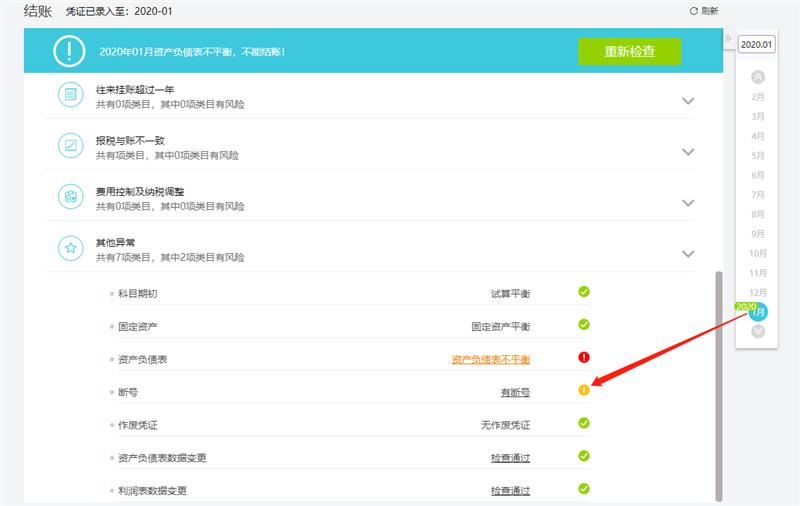This screenshot has height=506, width=800.
Task: Expand the 报税与账不一致 section chevron
Action: (x=687, y=152)
